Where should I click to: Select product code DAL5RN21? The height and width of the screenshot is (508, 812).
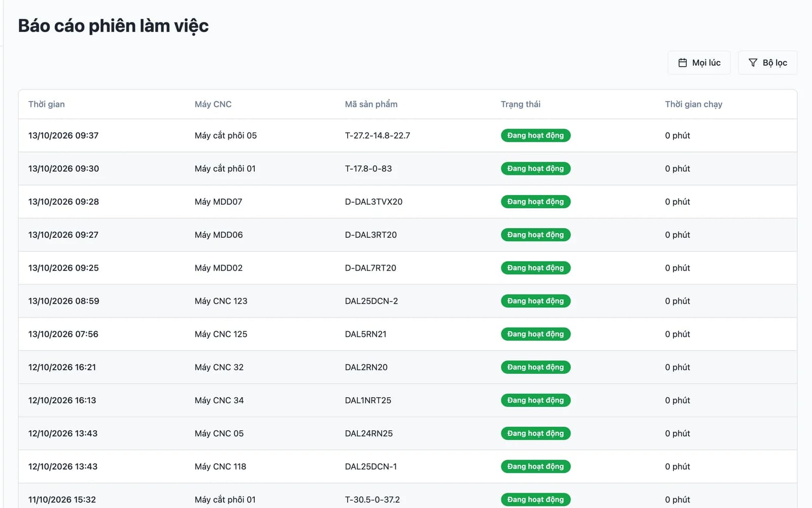(x=366, y=334)
